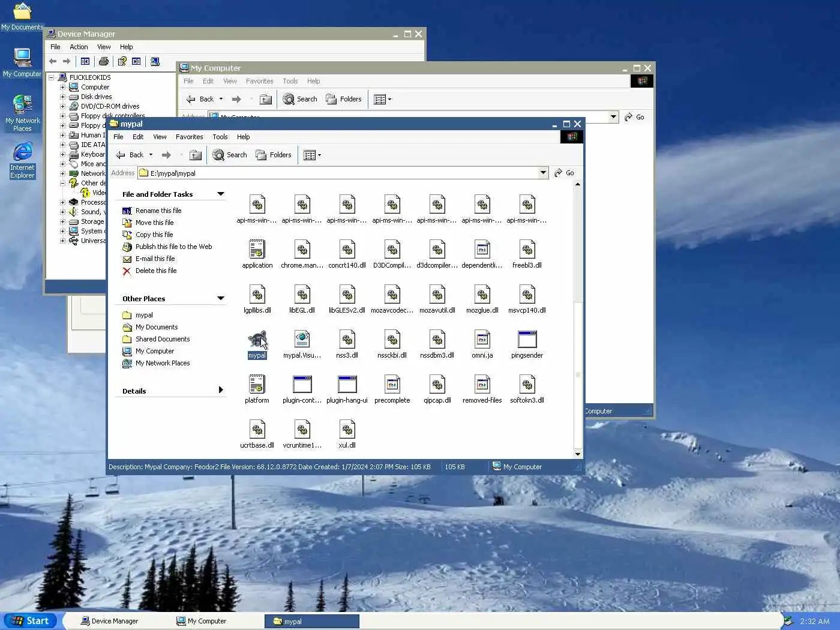Select the pingsender executable icon
The image size is (840, 630).
click(x=527, y=340)
